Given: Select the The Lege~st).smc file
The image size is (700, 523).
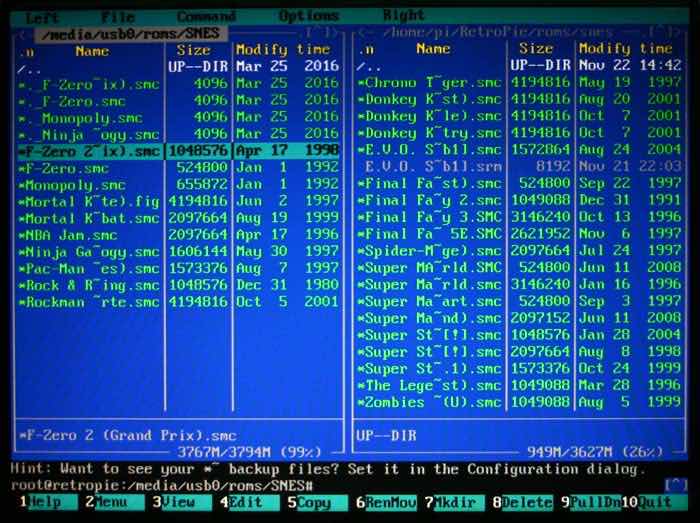Looking at the screenshot, I should tap(519, 386).
